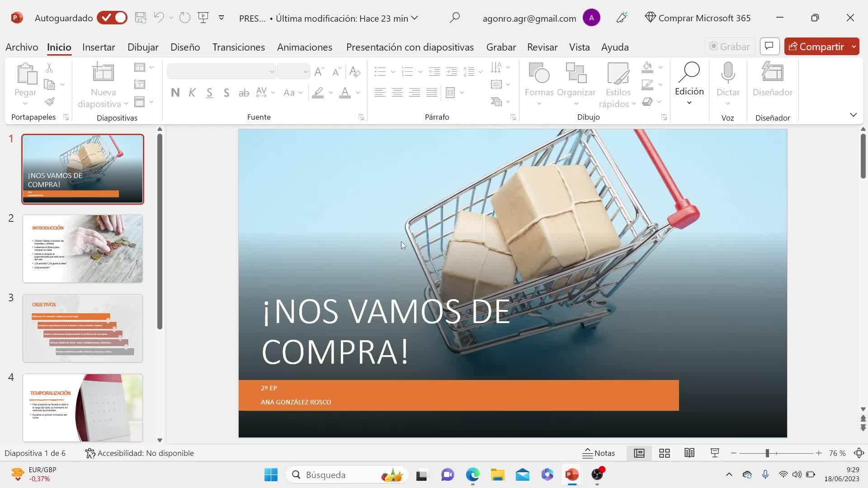This screenshot has width=868, height=488.
Task: Open the comments pane icon
Action: click(769, 46)
